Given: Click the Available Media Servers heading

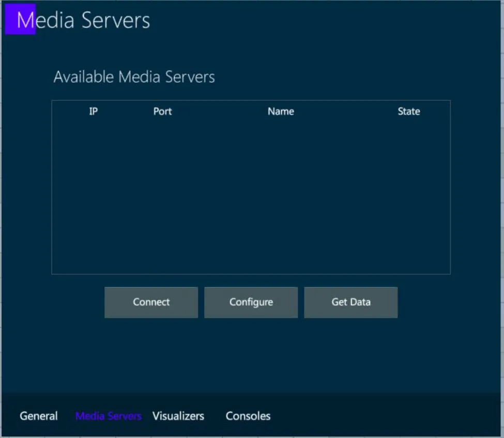Looking at the screenshot, I should tap(134, 77).
